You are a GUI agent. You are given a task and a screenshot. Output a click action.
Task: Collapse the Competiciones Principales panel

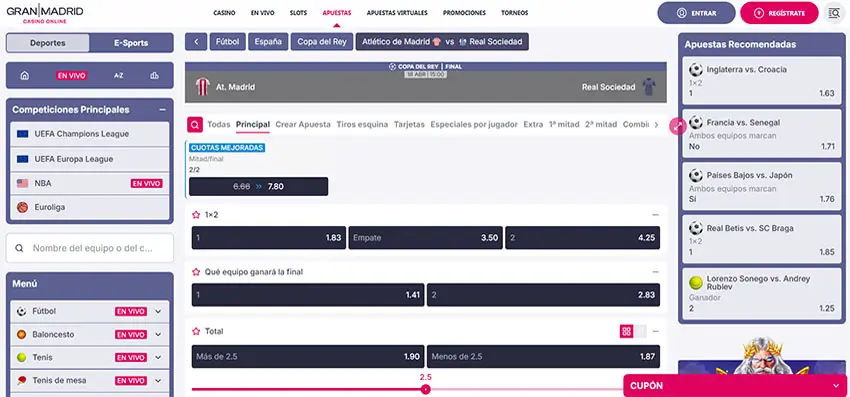click(x=162, y=110)
